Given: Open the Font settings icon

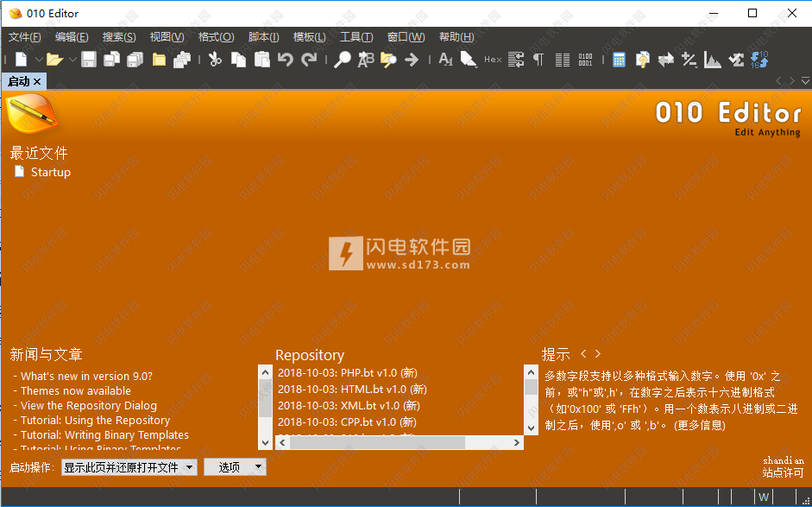Looking at the screenshot, I should pos(445,60).
